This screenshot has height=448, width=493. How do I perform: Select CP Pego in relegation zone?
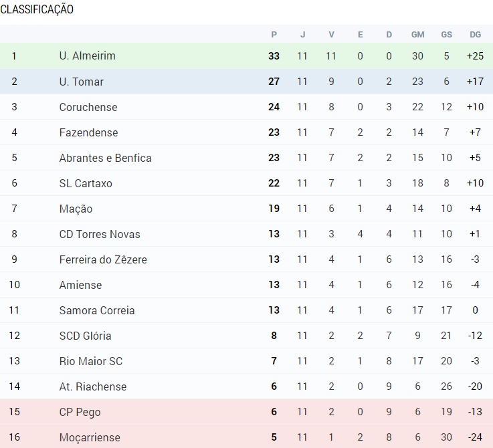pyautogui.click(x=80, y=412)
